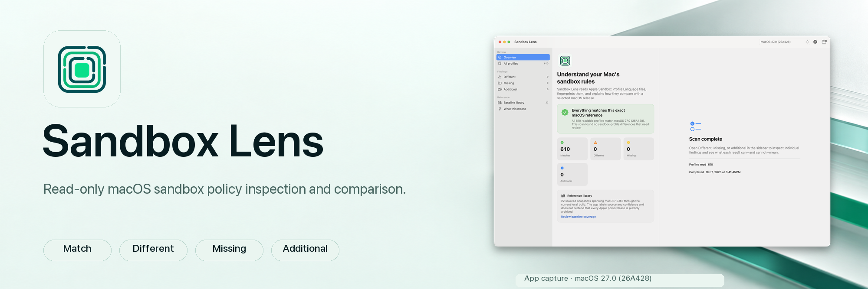Viewport: 868px width, 289px height.
Task: Open All profiles in the sidebar
Action: click(x=523, y=64)
